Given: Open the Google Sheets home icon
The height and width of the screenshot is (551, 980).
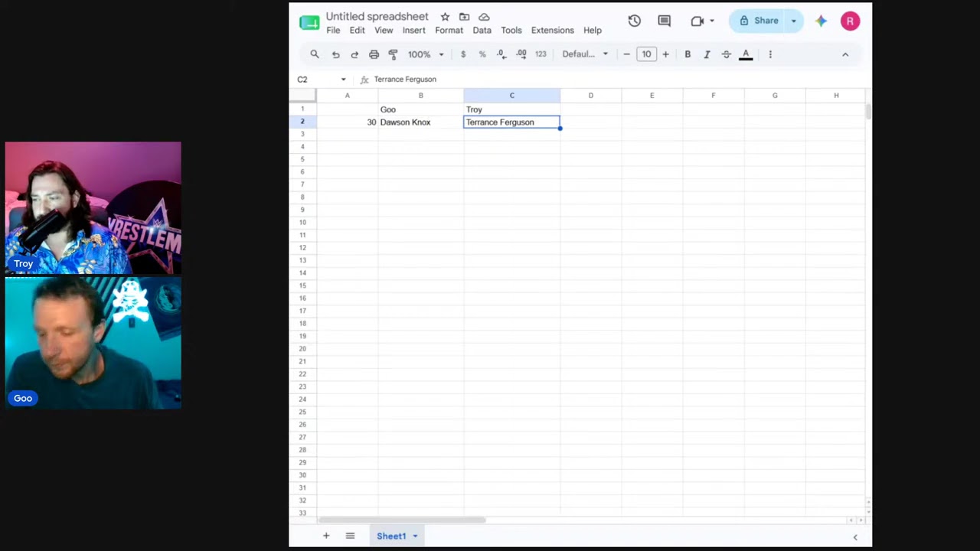Looking at the screenshot, I should [x=309, y=22].
